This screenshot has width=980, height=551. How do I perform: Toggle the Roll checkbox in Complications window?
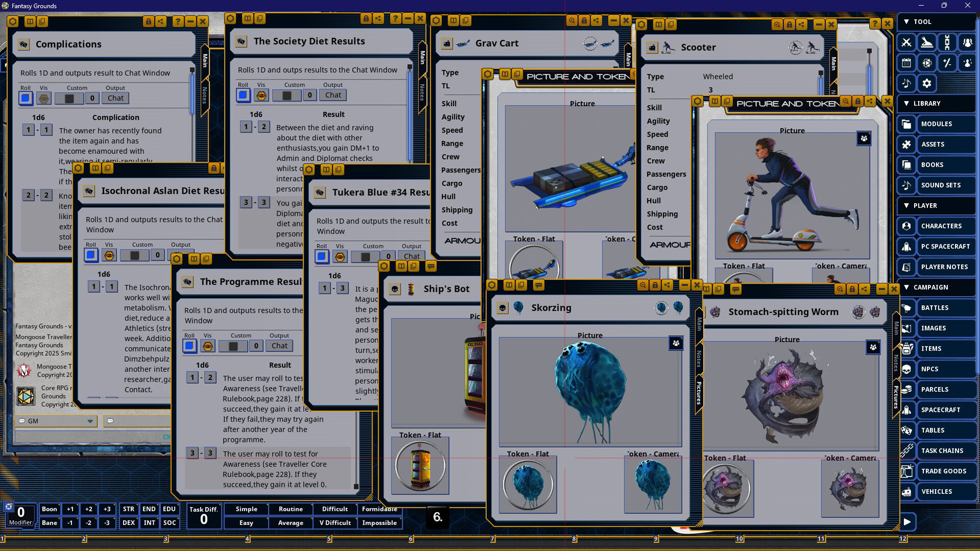coord(25,98)
